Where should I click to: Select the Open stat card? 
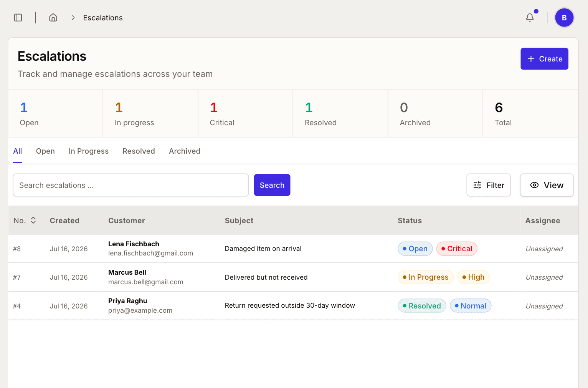point(56,114)
